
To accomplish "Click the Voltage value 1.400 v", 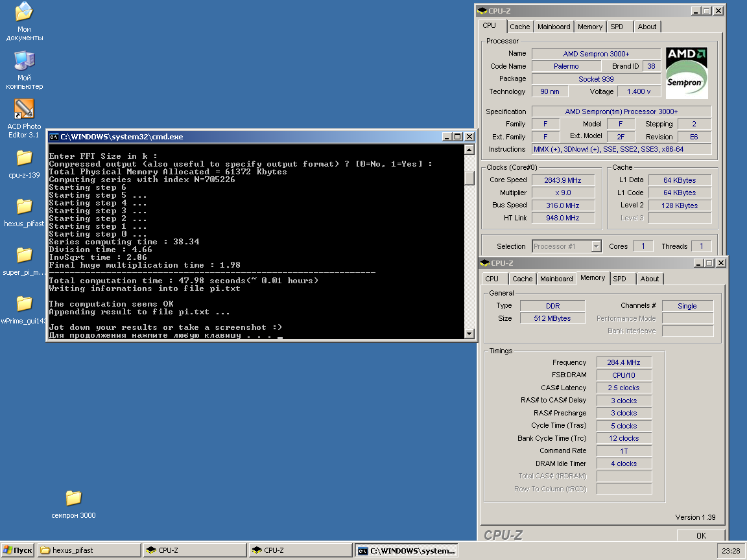I will [x=639, y=91].
